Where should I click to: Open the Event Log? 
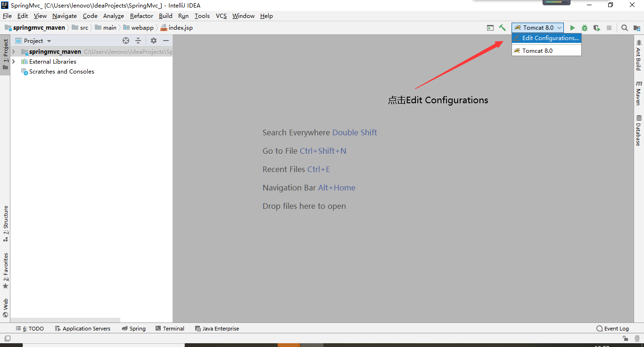click(x=612, y=329)
